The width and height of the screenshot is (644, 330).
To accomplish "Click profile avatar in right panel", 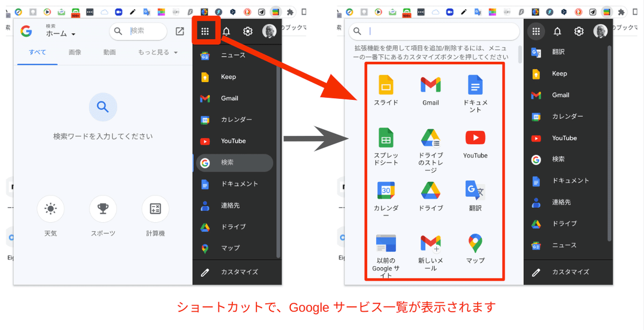I will click(600, 31).
